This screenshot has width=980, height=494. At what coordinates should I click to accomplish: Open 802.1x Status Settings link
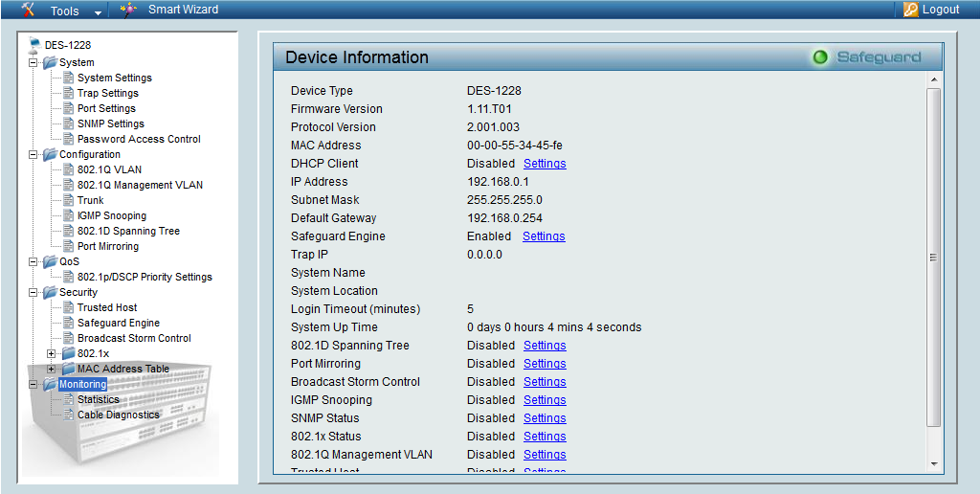(545, 436)
